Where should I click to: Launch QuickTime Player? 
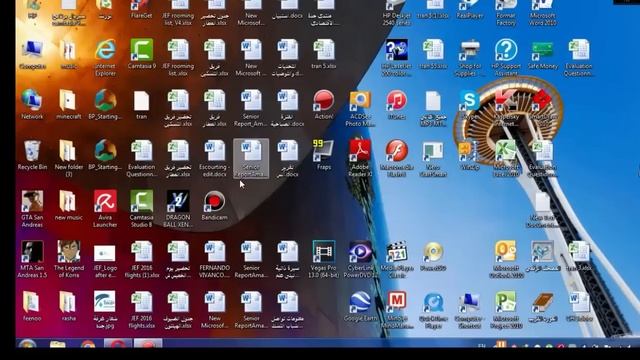tap(433, 310)
